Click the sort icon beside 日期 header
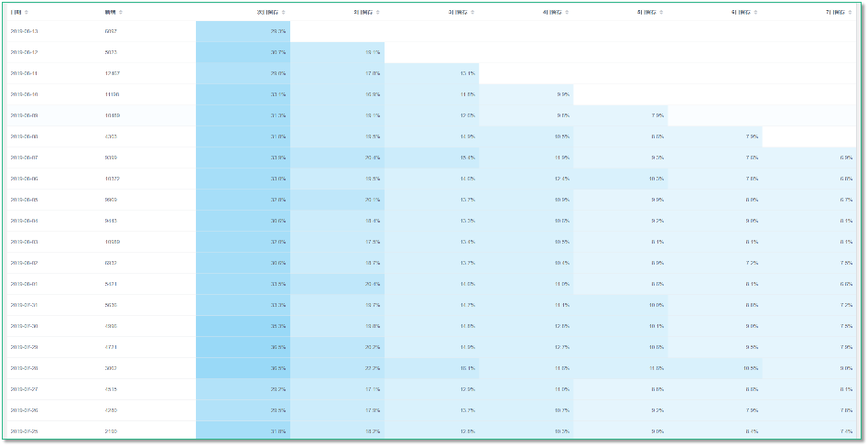This screenshot has width=868, height=446. point(26,13)
